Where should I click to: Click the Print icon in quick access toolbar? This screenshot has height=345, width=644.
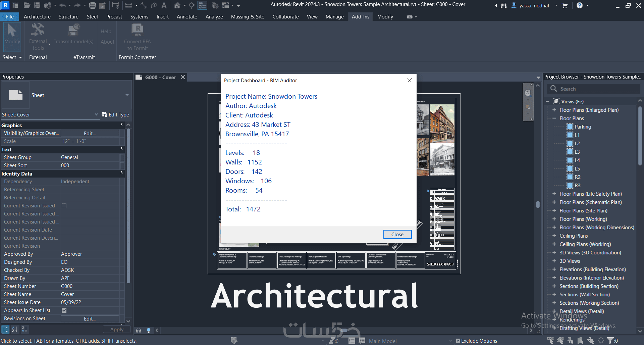tap(93, 5)
